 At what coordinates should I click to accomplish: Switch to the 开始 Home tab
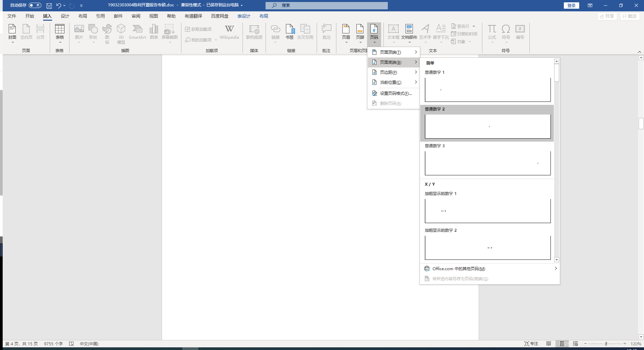pyautogui.click(x=30, y=16)
